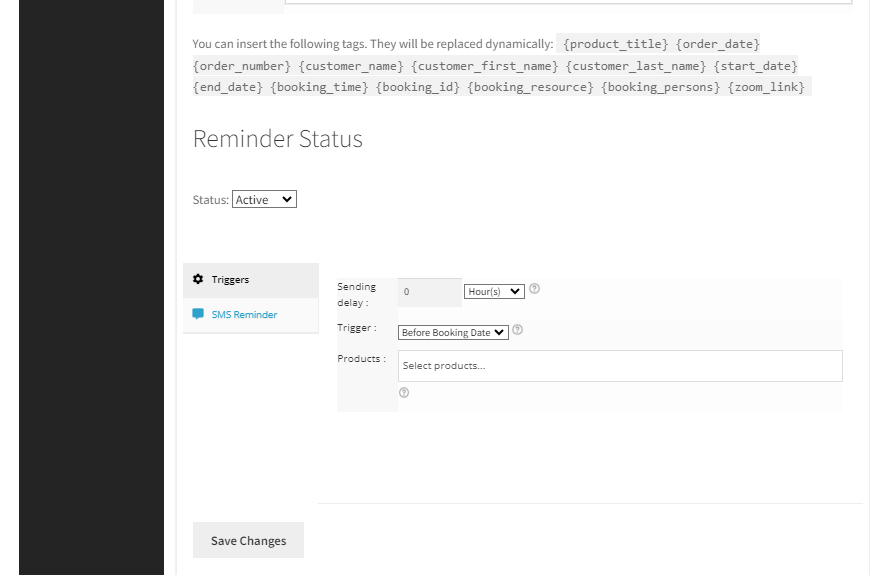This screenshot has width=883, height=575.
Task: Click the {booking_resource} tag
Action: (530, 87)
